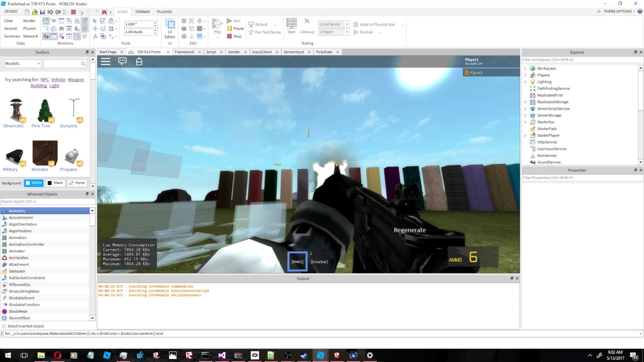Open the in-game hamburger menu

106,61
